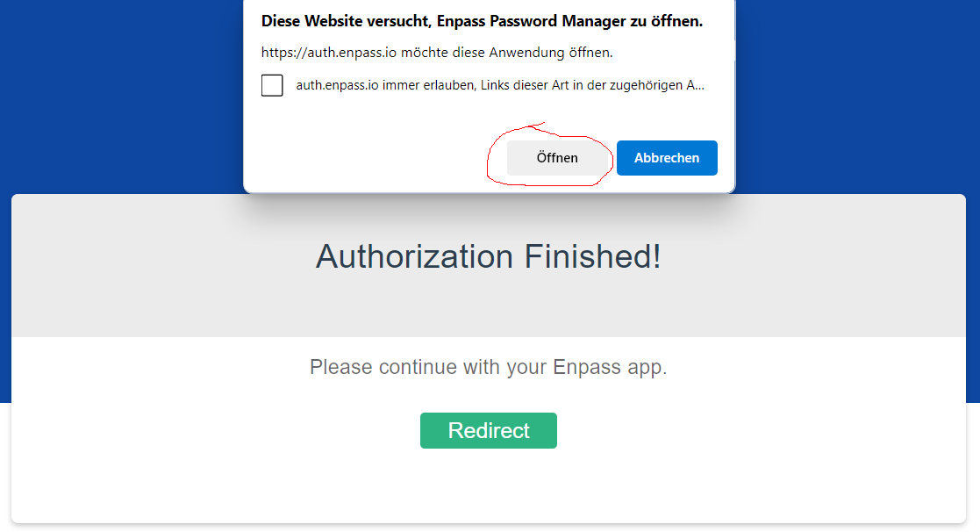
Task: Click the 'Please continue with your Enpass app' text
Action: 489,367
